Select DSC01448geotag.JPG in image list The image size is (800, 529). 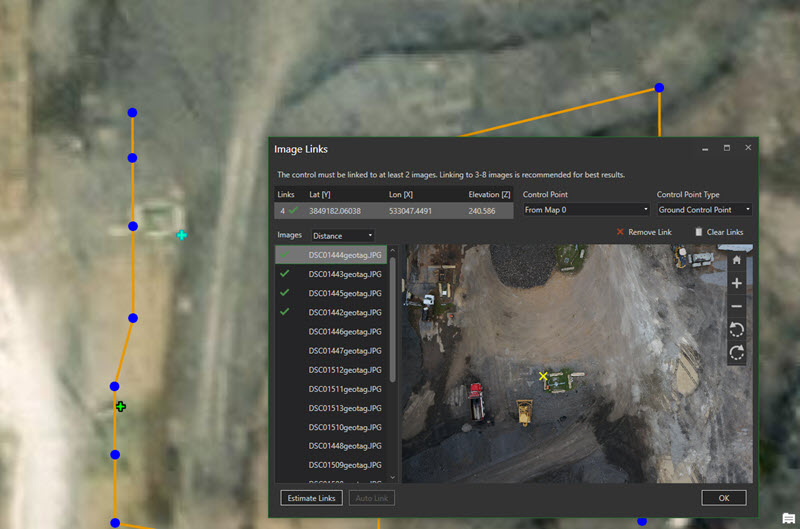(331, 446)
